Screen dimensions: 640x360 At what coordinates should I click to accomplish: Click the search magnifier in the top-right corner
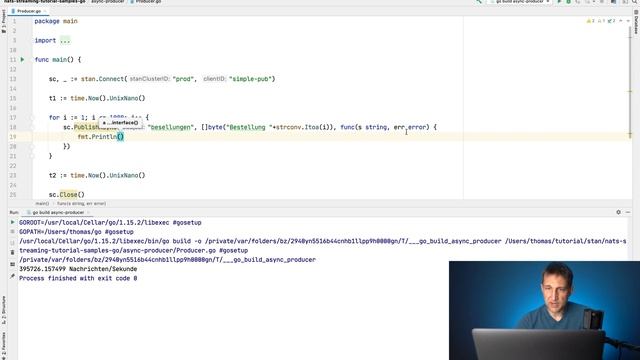(x=636, y=2)
